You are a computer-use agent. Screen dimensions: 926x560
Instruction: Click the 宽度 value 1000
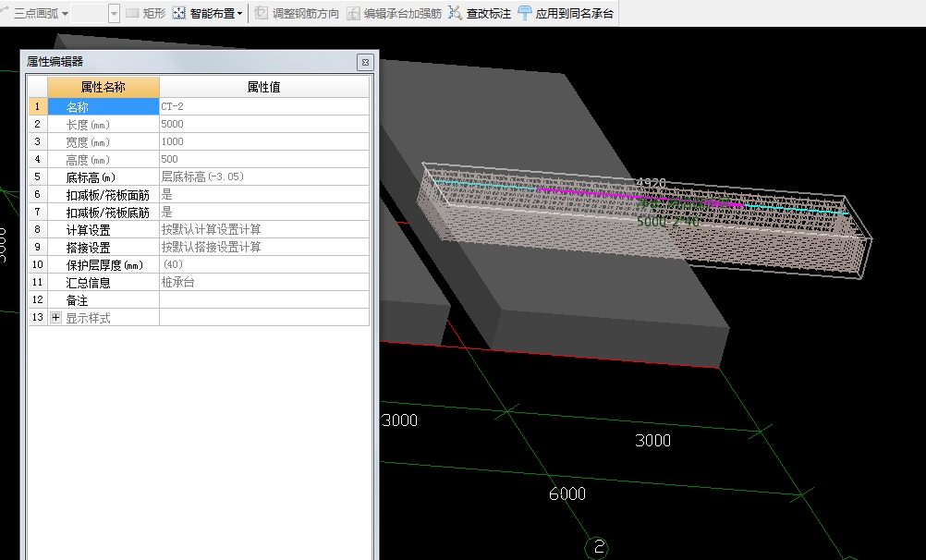[264, 141]
